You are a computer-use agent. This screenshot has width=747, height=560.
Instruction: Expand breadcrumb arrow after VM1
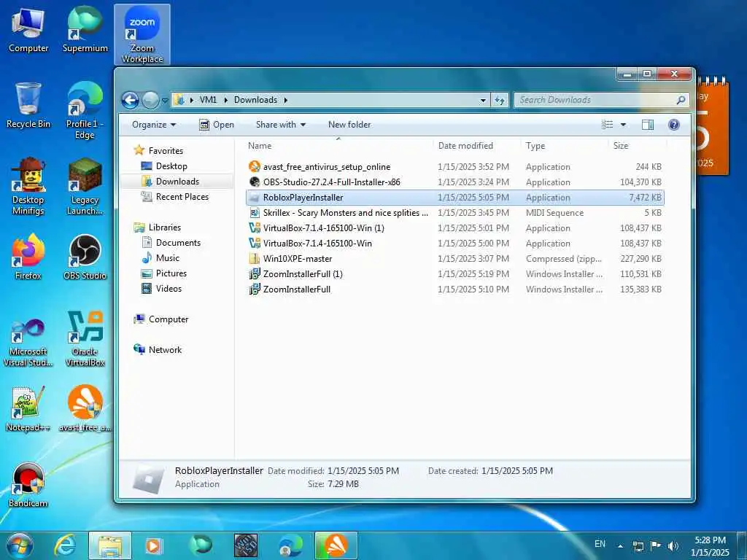[x=225, y=100]
